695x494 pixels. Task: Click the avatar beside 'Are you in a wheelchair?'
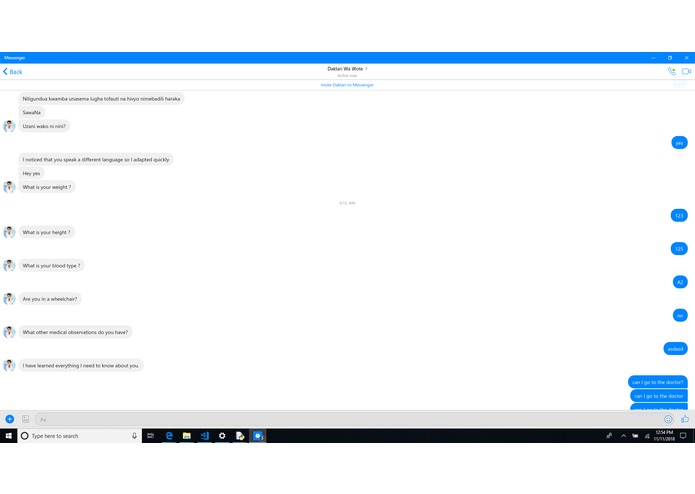pos(9,299)
